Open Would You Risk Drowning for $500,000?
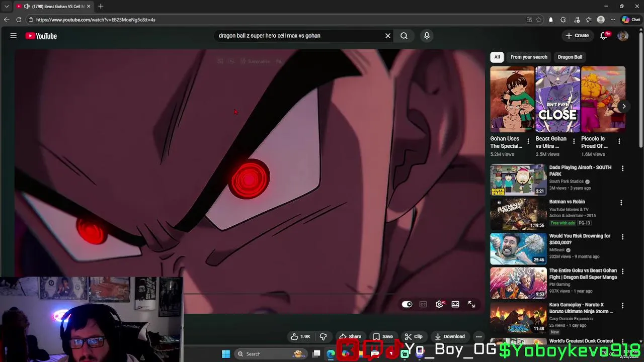The width and height of the screenshot is (644, 362). (580, 239)
